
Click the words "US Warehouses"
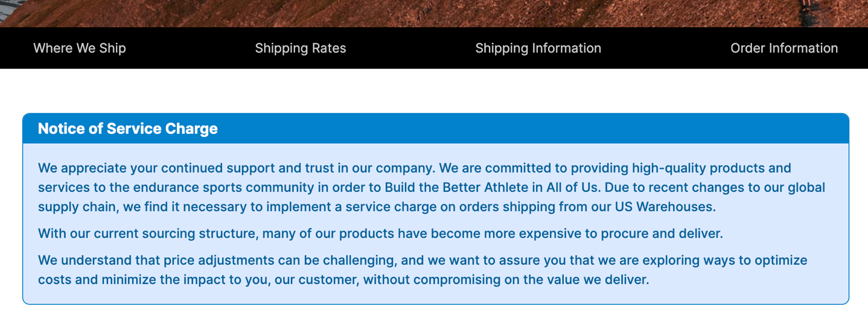[x=665, y=207]
